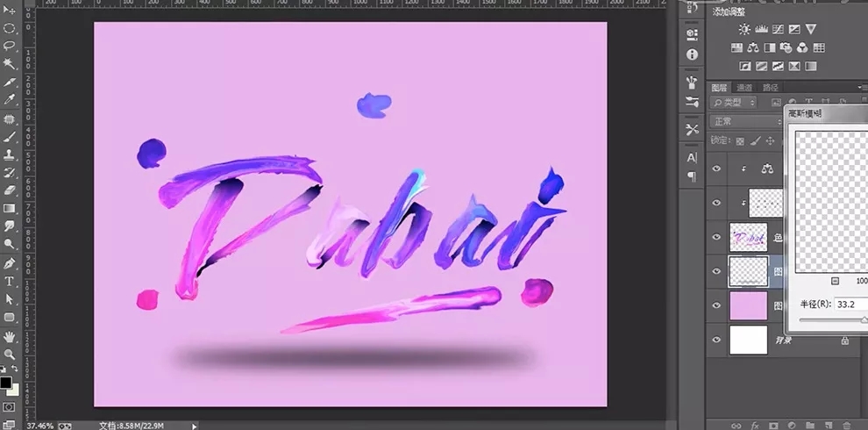Open the layer filter 类型 dropdown

coord(734,103)
